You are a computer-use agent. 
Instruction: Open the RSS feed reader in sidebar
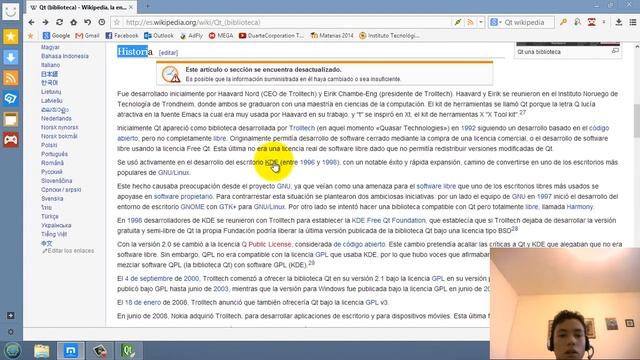(11, 78)
